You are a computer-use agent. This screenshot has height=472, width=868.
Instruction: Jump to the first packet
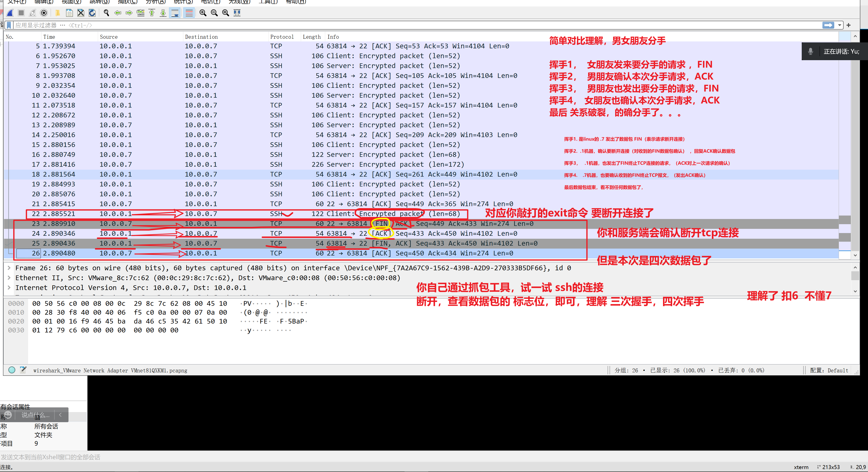click(x=152, y=13)
